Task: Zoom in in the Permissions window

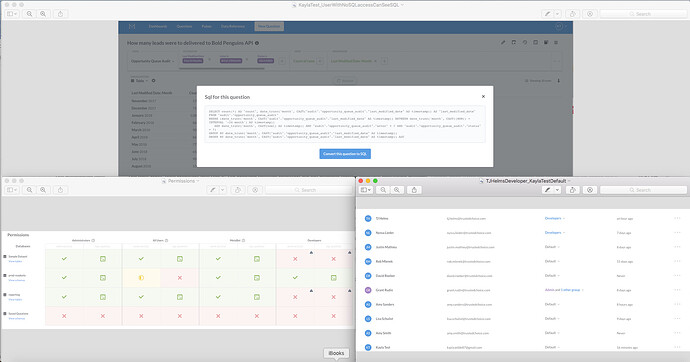Action: point(43,190)
